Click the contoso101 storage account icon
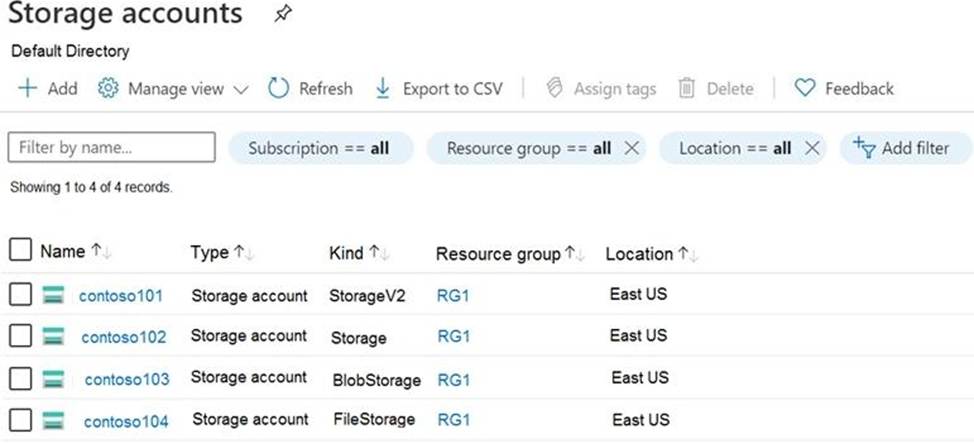This screenshot has width=974, height=443. pyautogui.click(x=54, y=295)
